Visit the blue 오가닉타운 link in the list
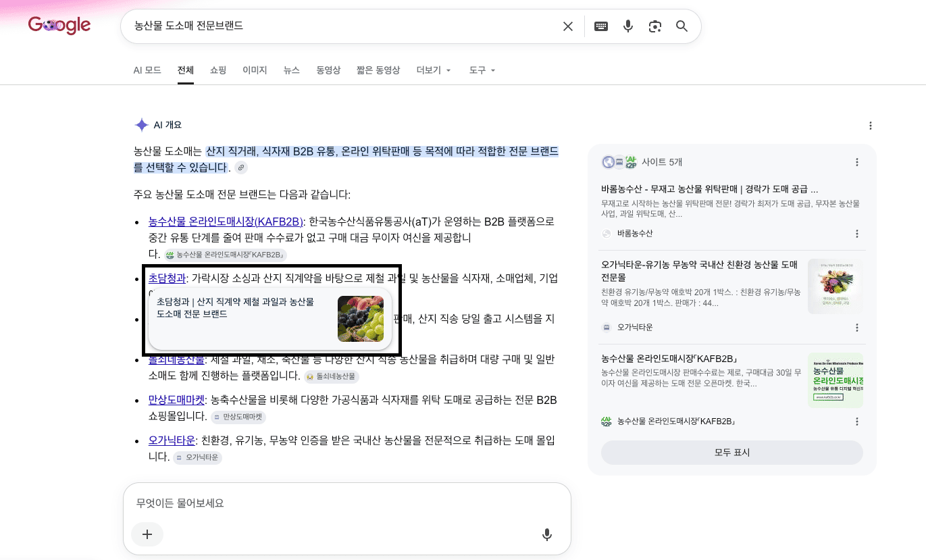 [172, 440]
